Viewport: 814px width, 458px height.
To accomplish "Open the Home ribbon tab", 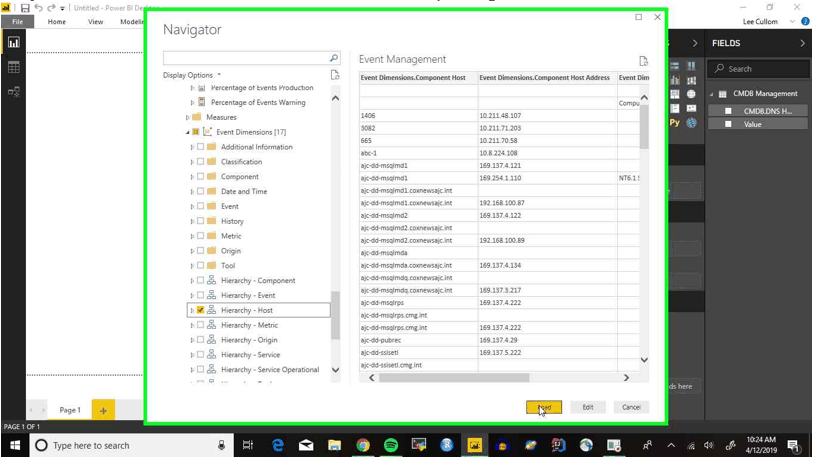I will coord(57,22).
